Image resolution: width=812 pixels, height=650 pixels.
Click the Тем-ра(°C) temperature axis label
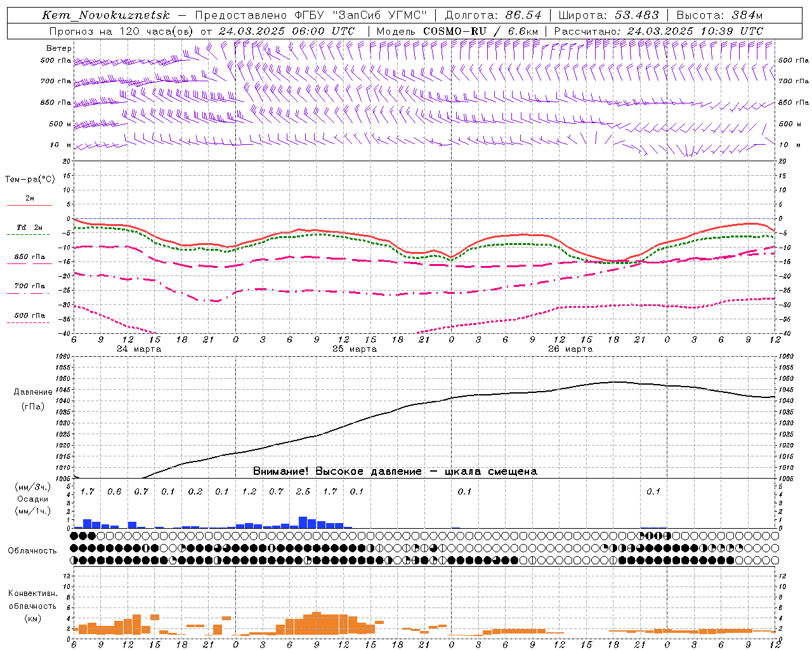pyautogui.click(x=30, y=180)
